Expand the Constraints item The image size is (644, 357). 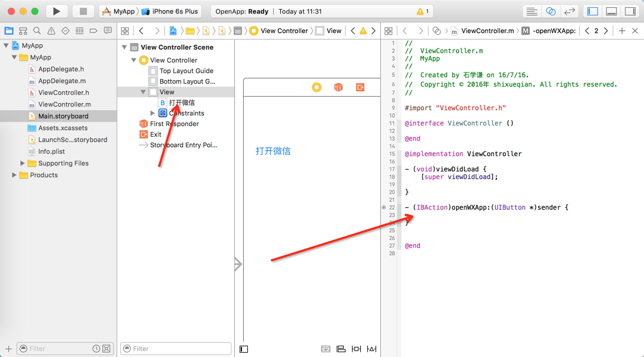pos(152,113)
